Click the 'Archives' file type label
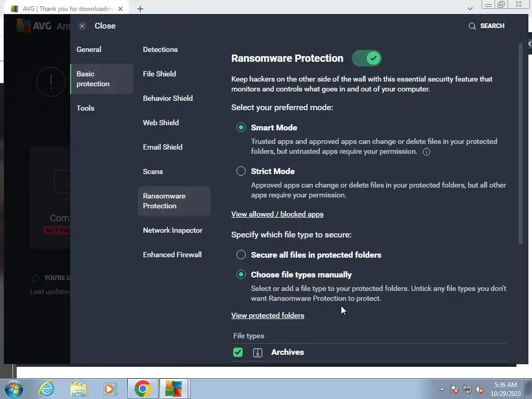This screenshot has height=399, width=532. (287, 352)
